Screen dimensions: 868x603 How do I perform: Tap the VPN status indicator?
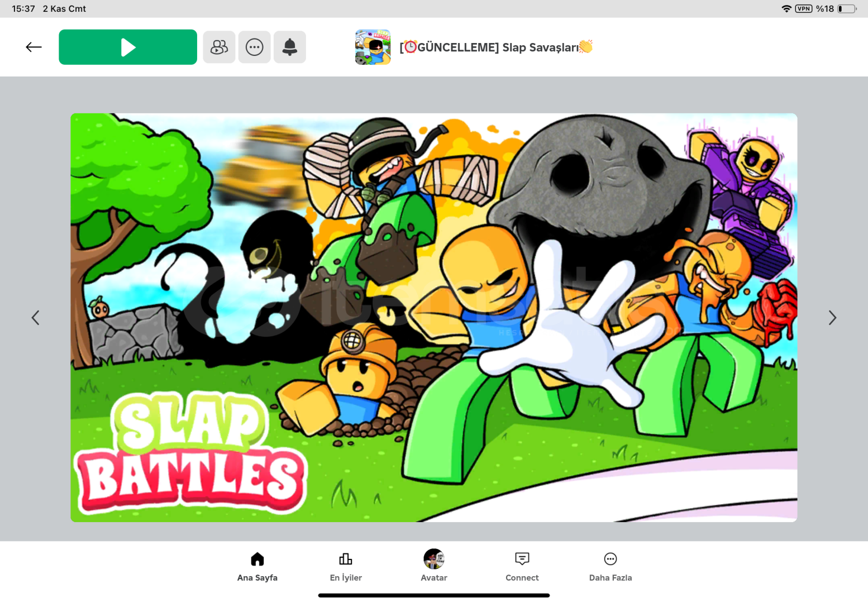(804, 9)
